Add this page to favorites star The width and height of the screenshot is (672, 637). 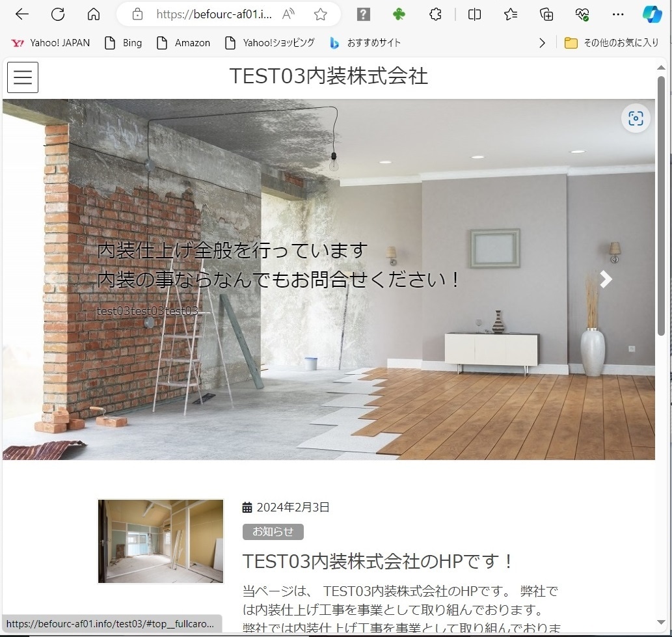[x=321, y=14]
